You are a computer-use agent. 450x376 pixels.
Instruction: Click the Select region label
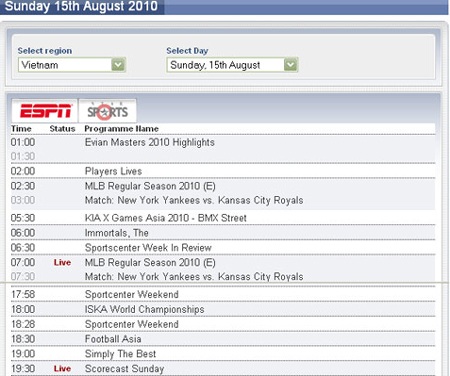(45, 51)
